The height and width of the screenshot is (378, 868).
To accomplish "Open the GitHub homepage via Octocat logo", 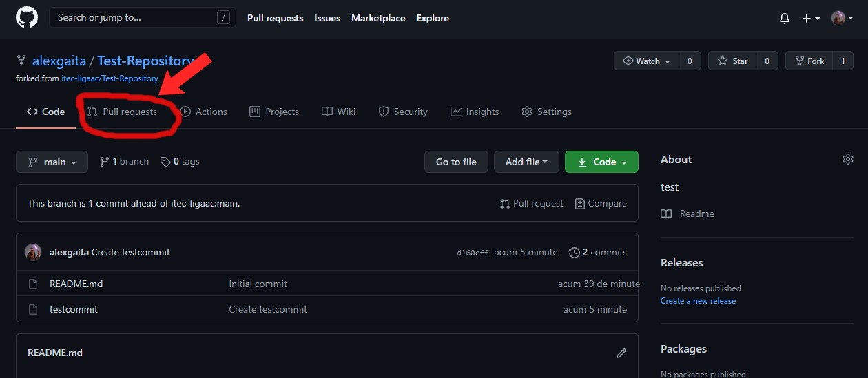I will [x=26, y=18].
